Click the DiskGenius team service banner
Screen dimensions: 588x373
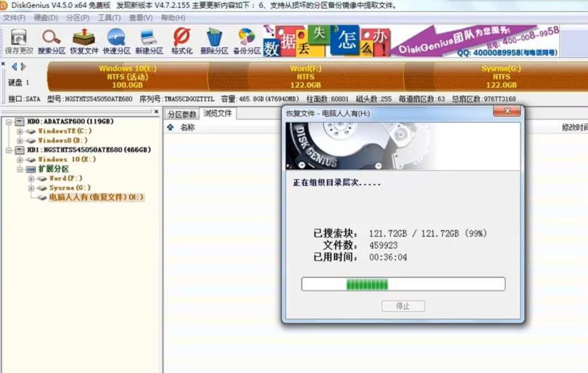pyautogui.click(x=475, y=42)
